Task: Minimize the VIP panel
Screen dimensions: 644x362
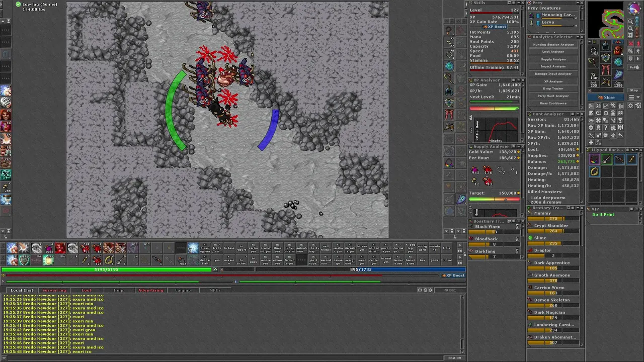Action: (637, 209)
